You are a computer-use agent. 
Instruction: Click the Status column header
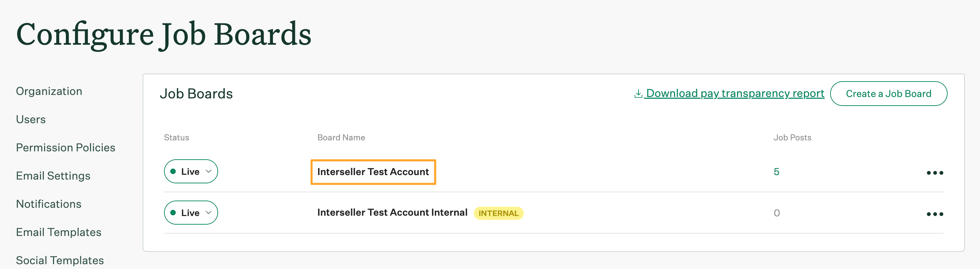tap(176, 138)
